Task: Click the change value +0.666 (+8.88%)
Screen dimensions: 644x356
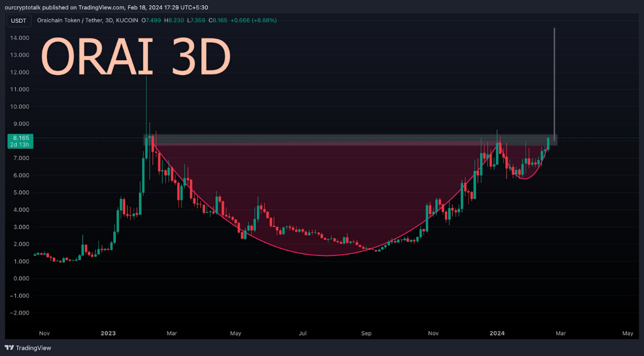Action: (253, 21)
